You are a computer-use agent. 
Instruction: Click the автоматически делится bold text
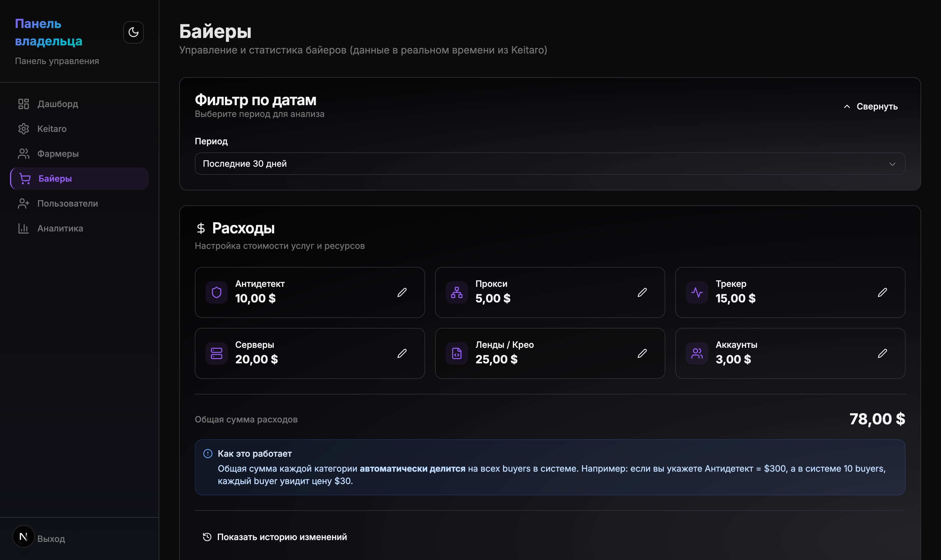(413, 469)
